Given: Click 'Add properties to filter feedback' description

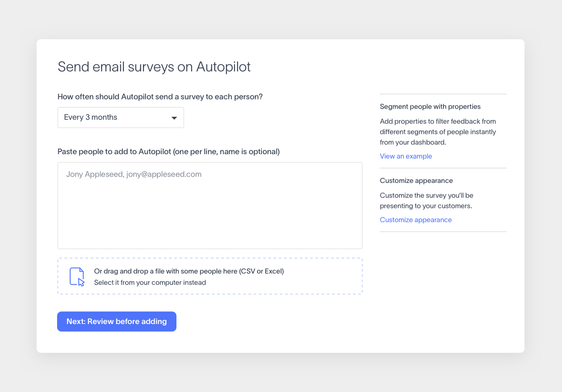Looking at the screenshot, I should coord(438,132).
